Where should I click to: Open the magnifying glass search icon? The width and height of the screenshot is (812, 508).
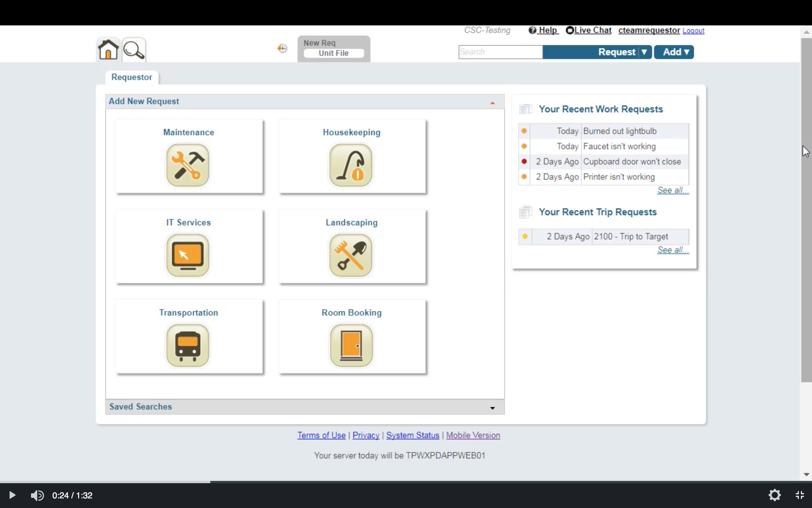point(134,50)
